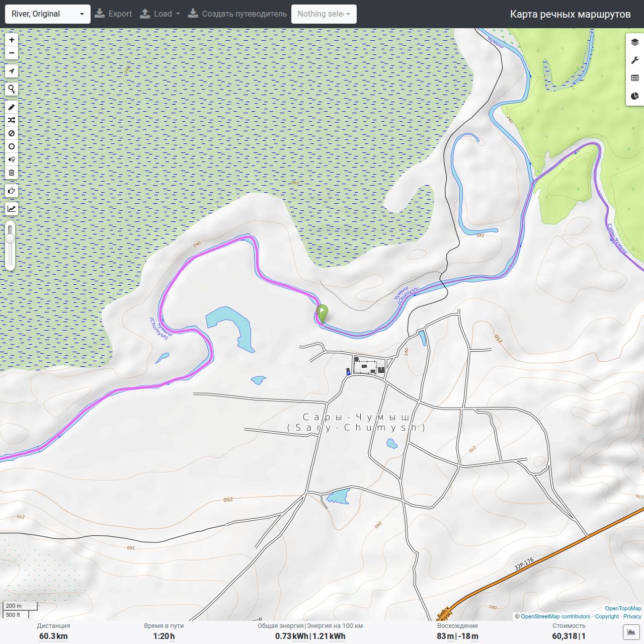Toggle the no-go area prohibition tool

12,133
